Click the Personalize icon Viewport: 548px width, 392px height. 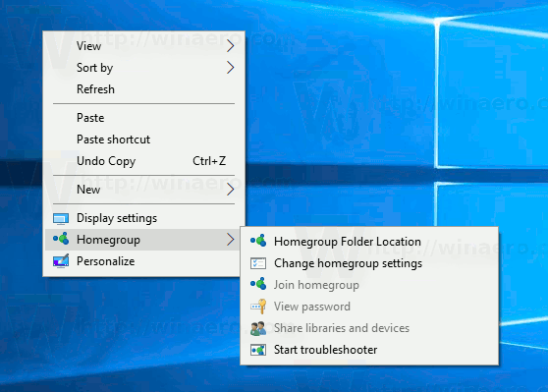61,261
